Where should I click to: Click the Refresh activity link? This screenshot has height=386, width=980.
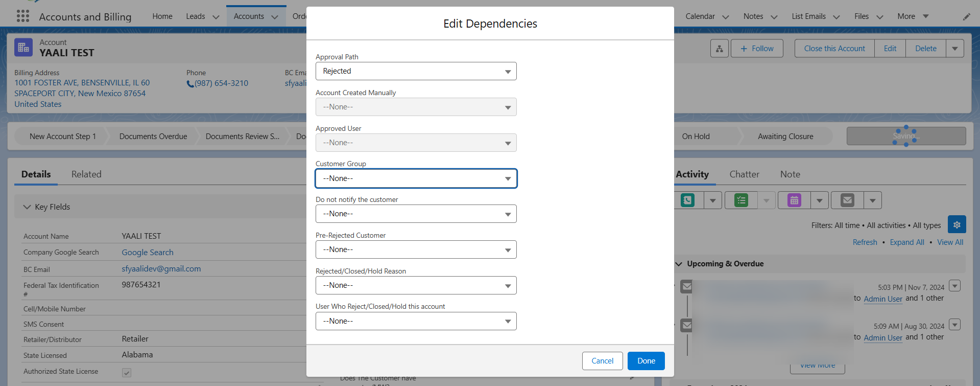pos(865,242)
